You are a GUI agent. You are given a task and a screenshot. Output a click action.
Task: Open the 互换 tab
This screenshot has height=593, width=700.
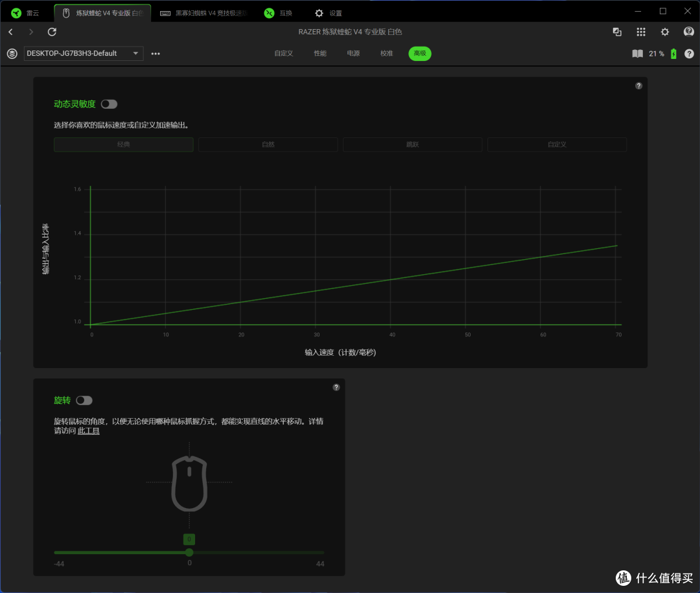[278, 13]
